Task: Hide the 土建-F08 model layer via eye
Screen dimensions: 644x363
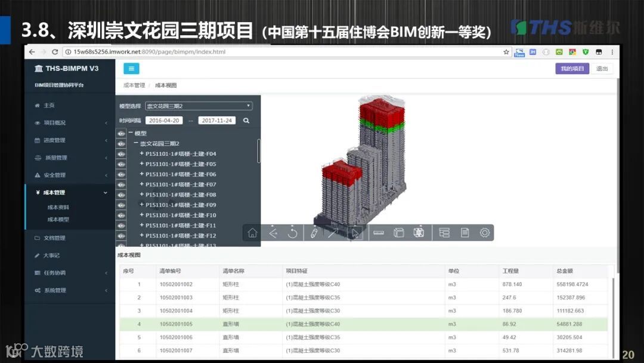Action: tap(121, 195)
